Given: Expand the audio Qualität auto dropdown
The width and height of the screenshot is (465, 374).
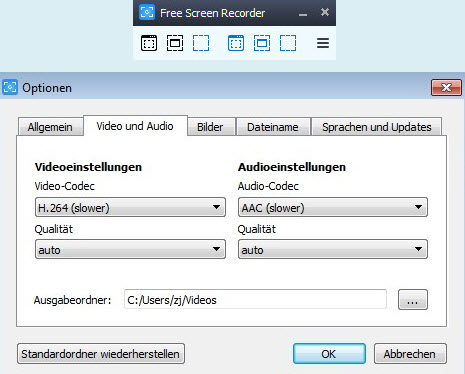Looking at the screenshot, I should point(333,249).
